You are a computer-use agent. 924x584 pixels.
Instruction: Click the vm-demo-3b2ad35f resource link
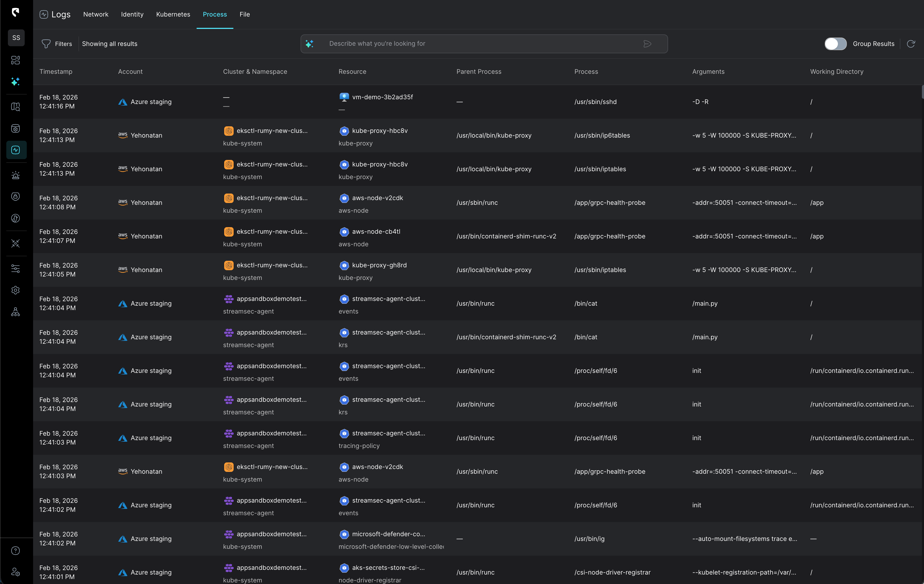(382, 97)
